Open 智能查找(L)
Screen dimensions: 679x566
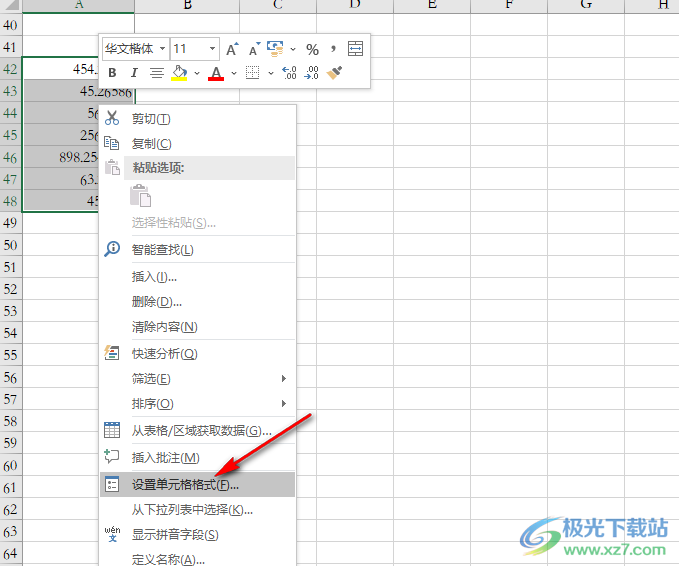point(197,249)
